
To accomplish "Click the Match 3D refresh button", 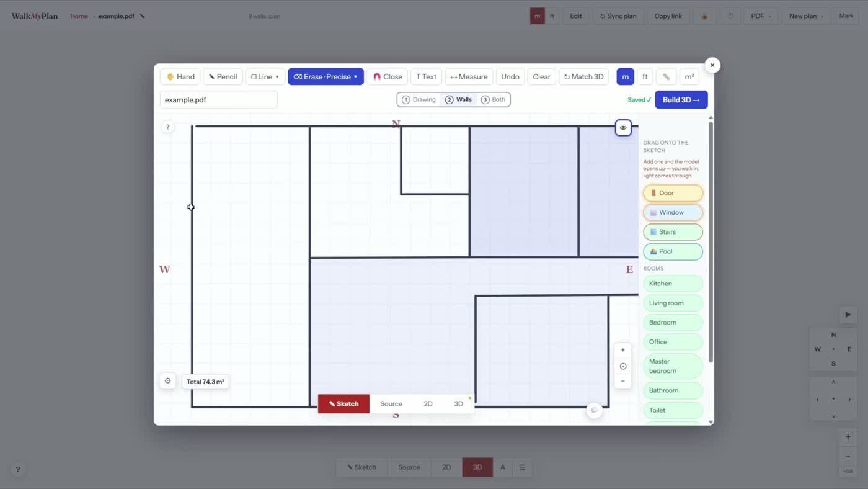I will (x=583, y=77).
